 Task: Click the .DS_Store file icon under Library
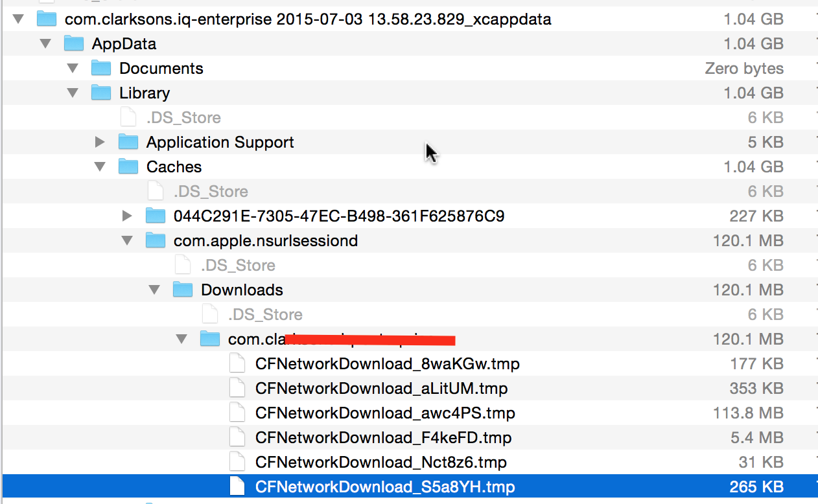(129, 117)
